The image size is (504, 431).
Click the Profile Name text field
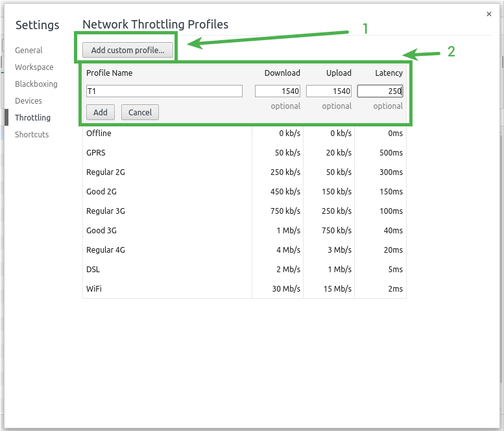click(x=164, y=91)
